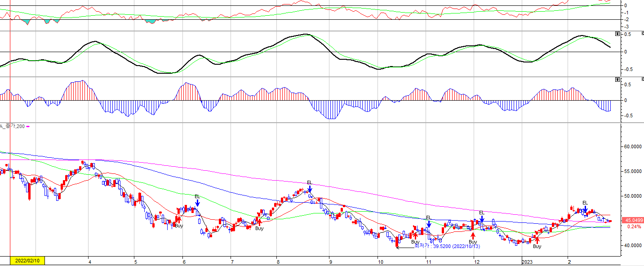Image resolution: width=644 pixels, height=266 pixels.
Task: Open the histogram oscillator panel dropdown arrow
Action: point(617,80)
